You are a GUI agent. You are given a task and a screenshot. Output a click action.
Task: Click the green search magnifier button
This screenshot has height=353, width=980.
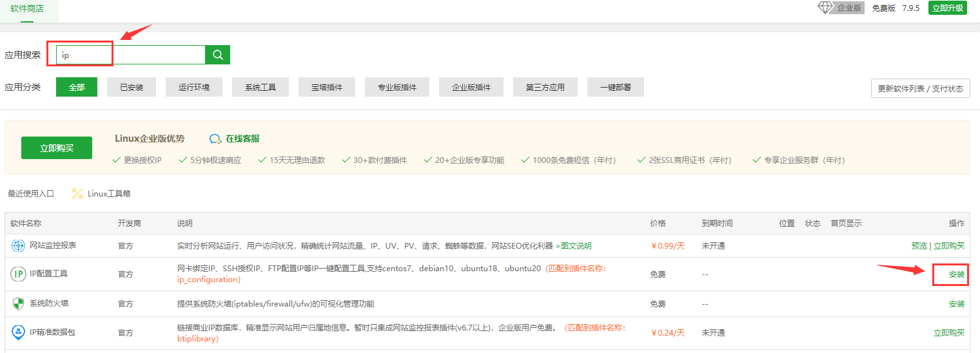pos(217,55)
